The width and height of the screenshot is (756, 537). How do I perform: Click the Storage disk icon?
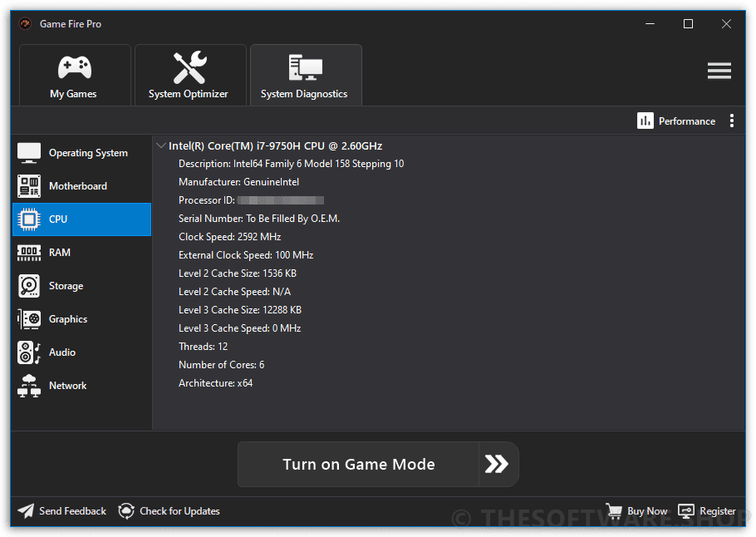coord(29,286)
